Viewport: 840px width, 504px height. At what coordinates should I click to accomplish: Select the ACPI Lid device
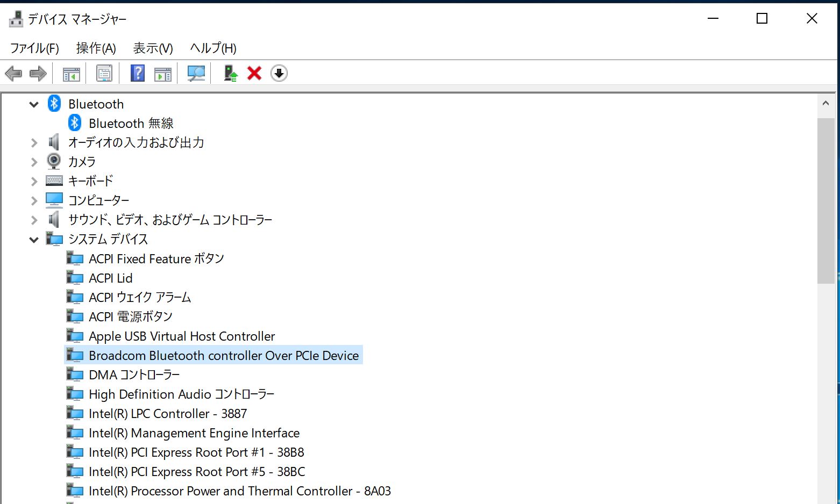click(111, 278)
